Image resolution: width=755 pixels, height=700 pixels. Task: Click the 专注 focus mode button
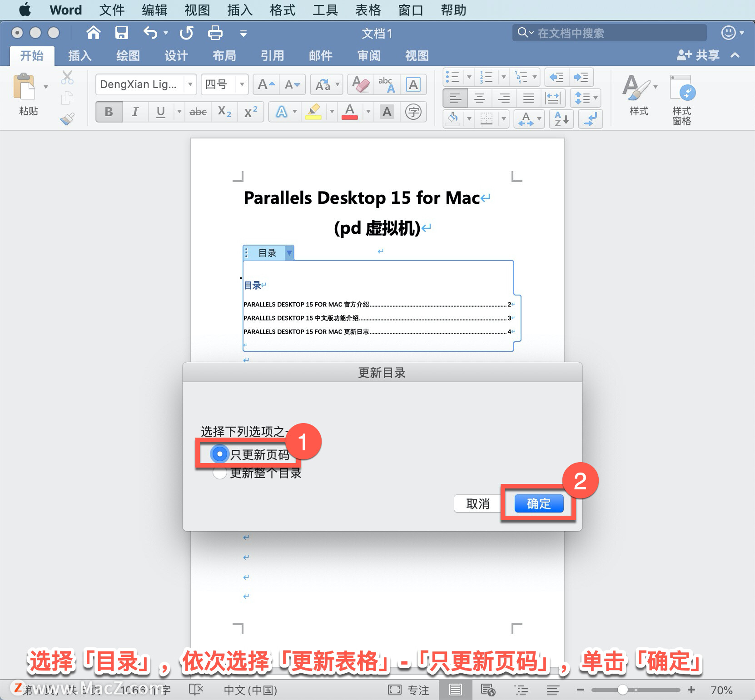click(x=408, y=690)
